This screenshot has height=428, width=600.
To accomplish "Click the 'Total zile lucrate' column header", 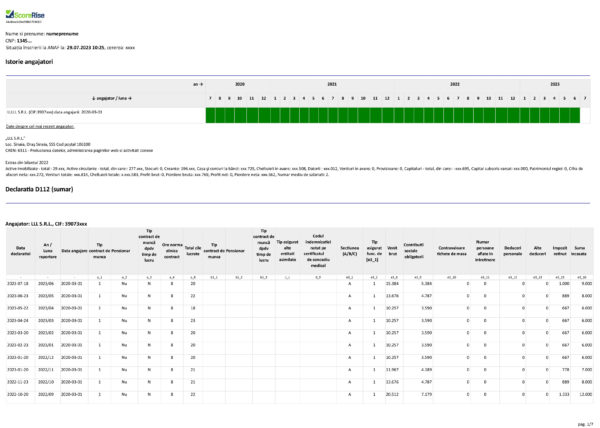I will coord(193,251).
